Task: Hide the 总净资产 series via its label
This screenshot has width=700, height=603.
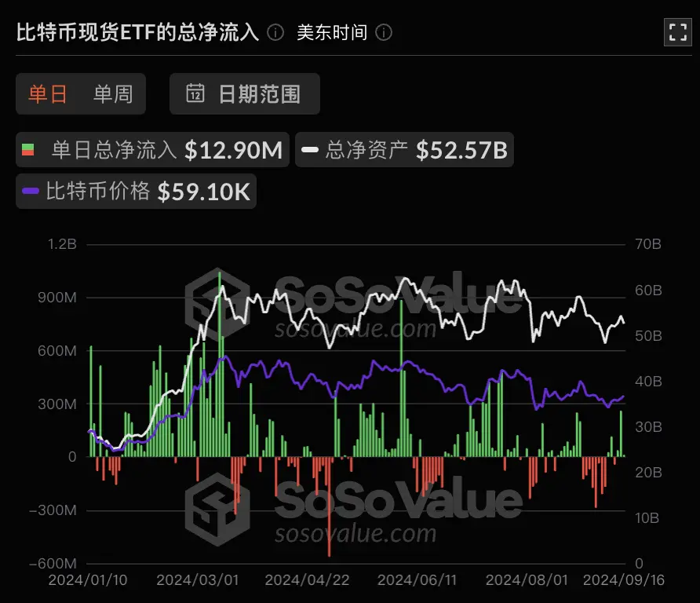Action: click(x=366, y=150)
